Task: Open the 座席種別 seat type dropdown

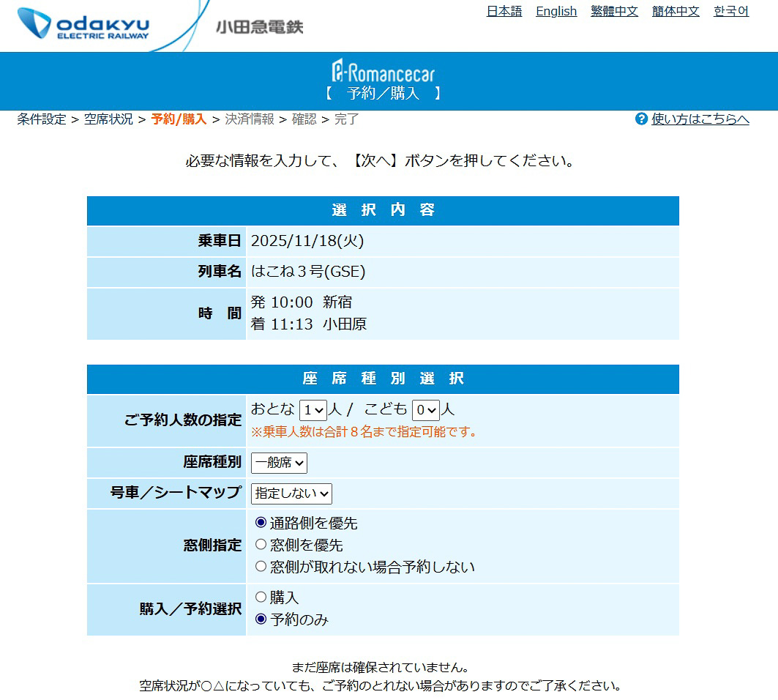Action: pos(279,463)
